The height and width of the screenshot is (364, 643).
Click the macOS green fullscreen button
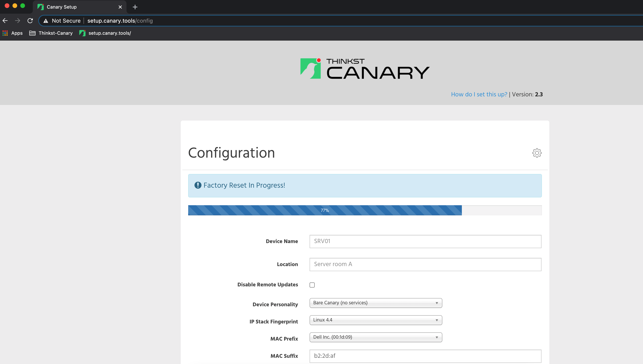pyautogui.click(x=22, y=6)
